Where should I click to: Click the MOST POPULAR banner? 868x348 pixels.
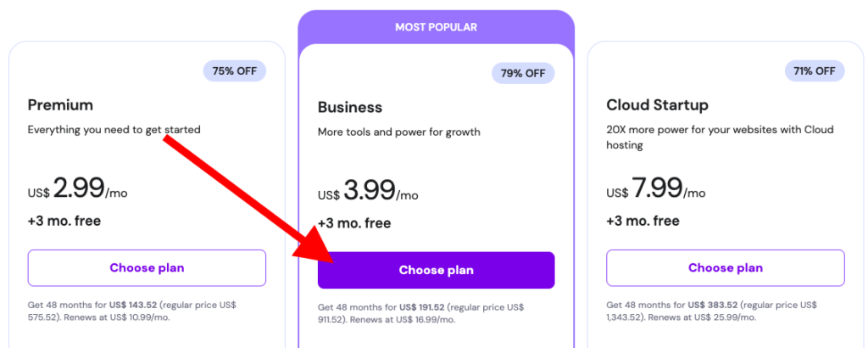point(436,27)
